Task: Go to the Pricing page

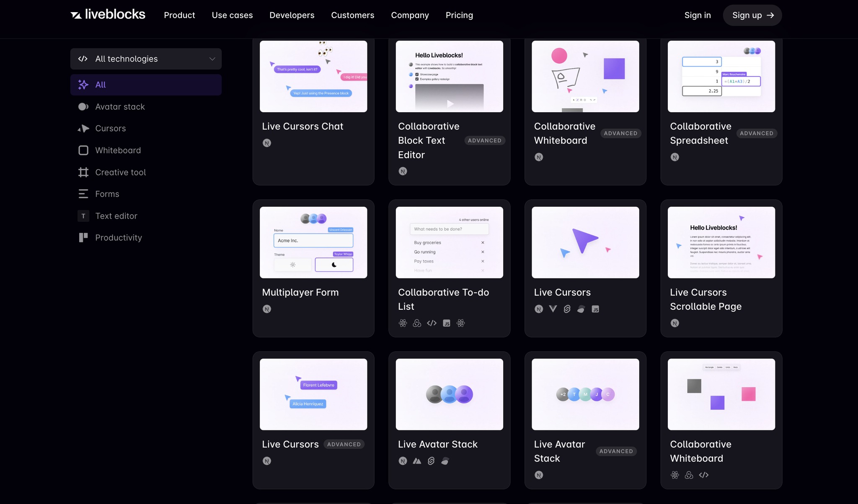Action: point(459,15)
